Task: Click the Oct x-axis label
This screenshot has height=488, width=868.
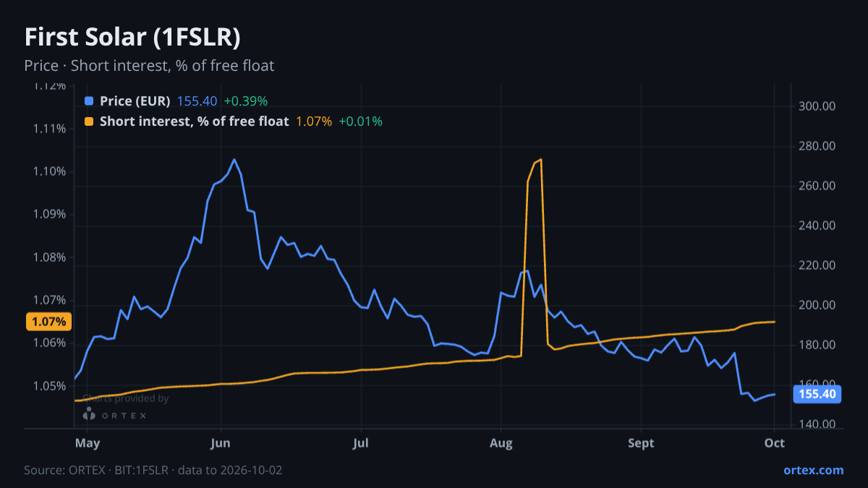Action: click(775, 442)
